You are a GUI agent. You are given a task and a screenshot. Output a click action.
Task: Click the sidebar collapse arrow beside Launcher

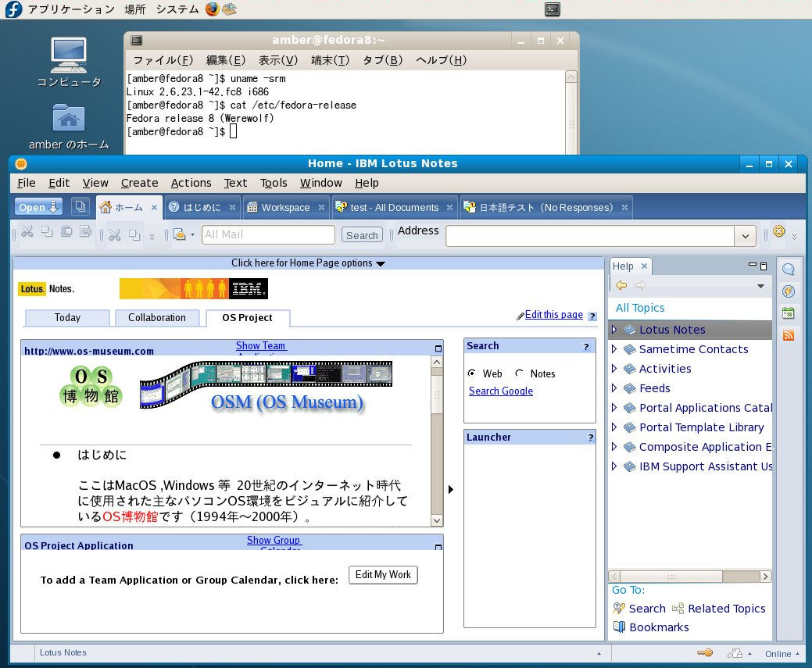click(450, 489)
